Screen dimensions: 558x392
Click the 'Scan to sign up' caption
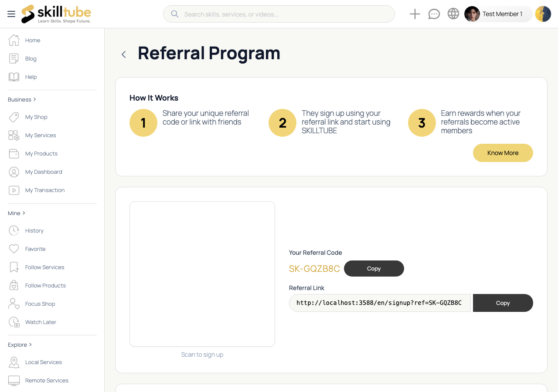click(202, 355)
